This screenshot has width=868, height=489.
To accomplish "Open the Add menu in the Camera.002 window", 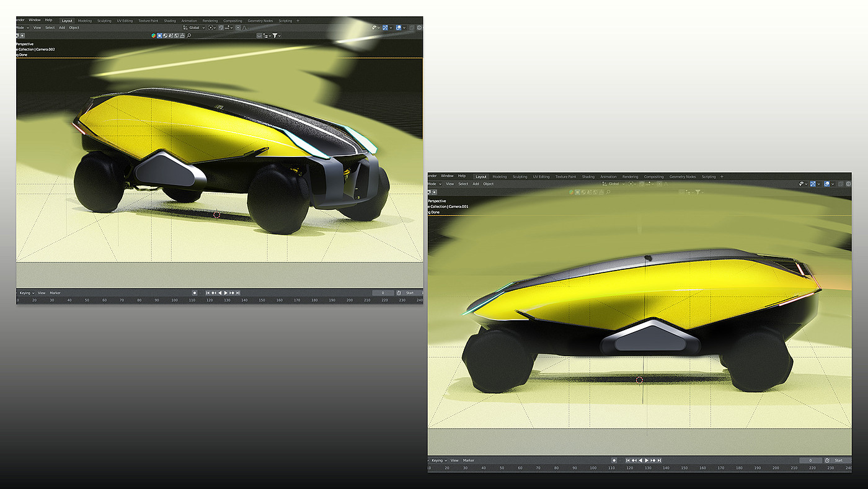I will 62,28.
